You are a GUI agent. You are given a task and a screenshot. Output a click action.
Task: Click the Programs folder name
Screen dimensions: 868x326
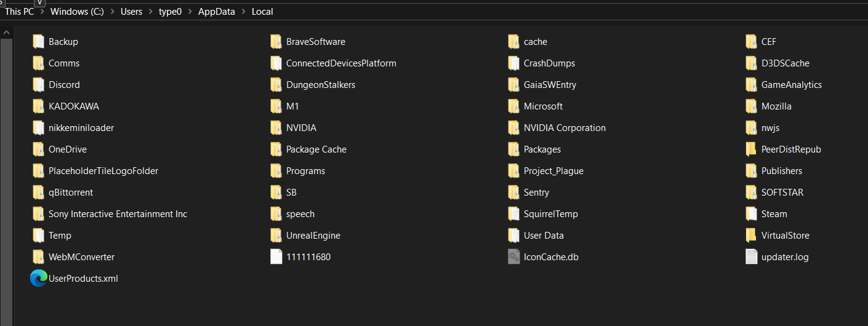(x=306, y=171)
